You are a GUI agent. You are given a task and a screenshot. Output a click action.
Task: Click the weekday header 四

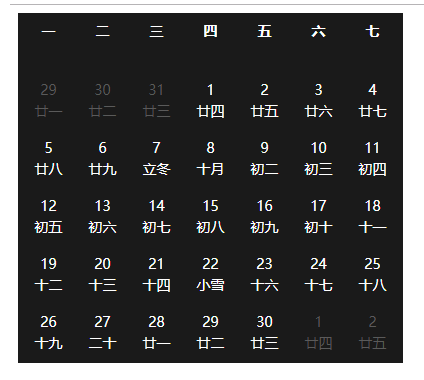210,32
